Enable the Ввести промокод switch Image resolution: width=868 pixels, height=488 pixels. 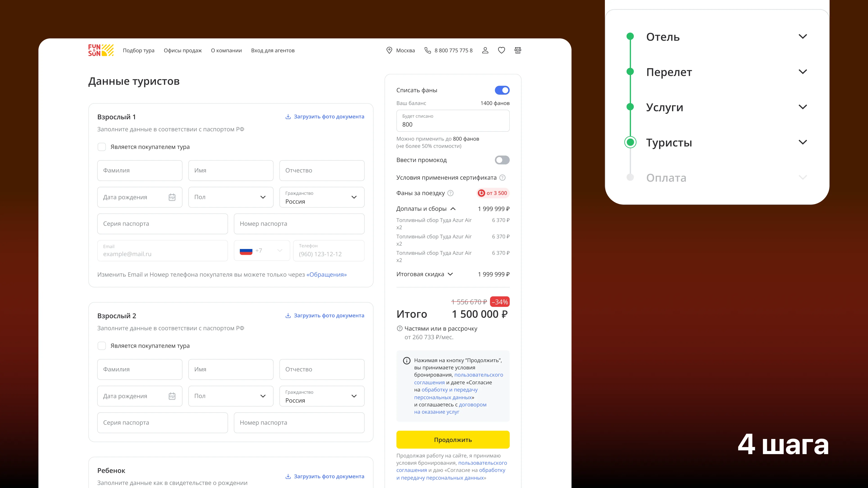[x=502, y=160]
